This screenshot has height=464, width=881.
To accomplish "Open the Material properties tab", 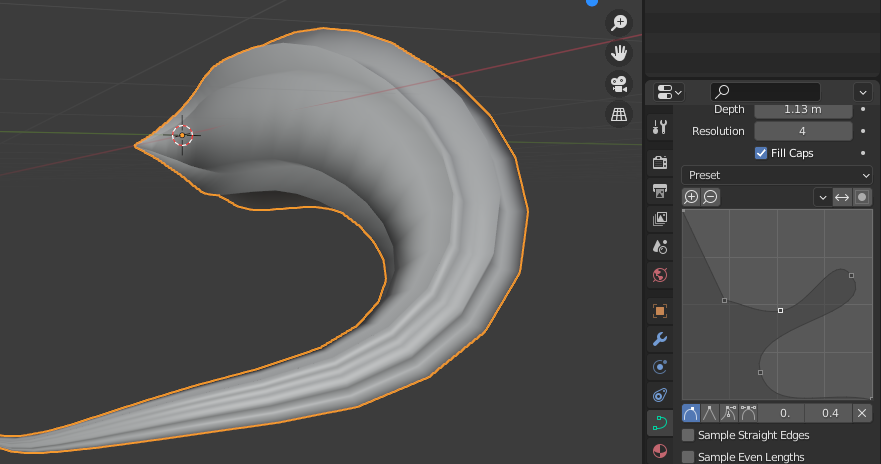I will (x=660, y=451).
